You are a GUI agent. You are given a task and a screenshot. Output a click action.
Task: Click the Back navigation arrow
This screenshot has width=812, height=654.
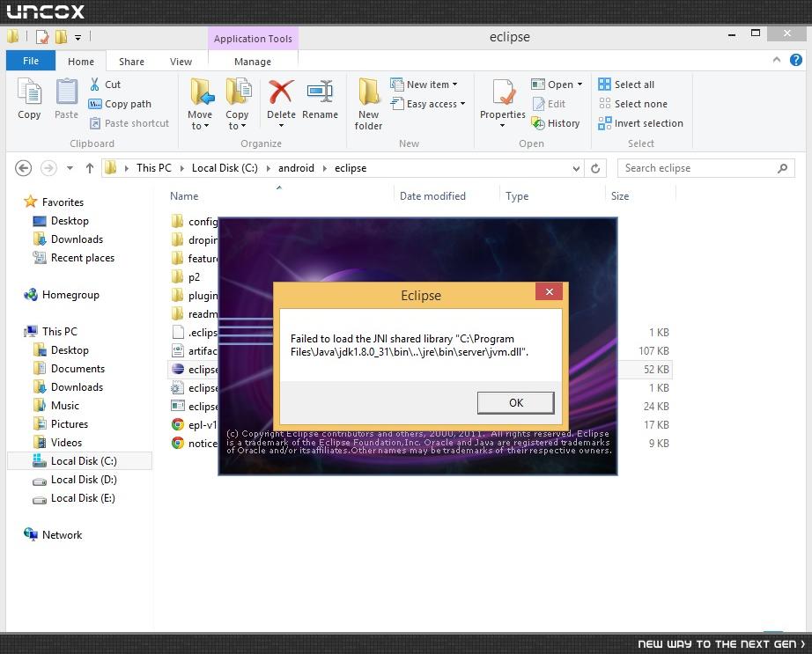(23, 168)
